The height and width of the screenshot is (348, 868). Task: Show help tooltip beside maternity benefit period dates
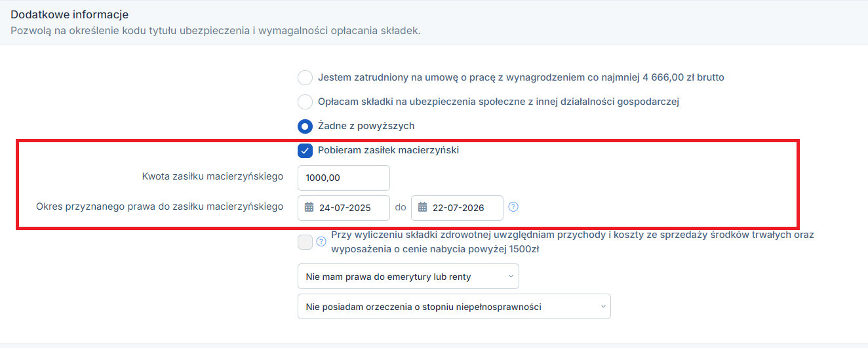(514, 207)
